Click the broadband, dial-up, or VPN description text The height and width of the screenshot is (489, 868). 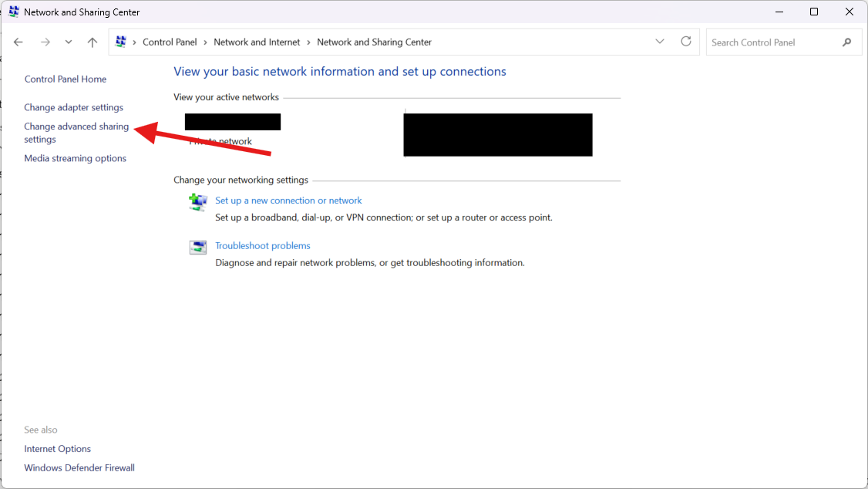pos(384,218)
